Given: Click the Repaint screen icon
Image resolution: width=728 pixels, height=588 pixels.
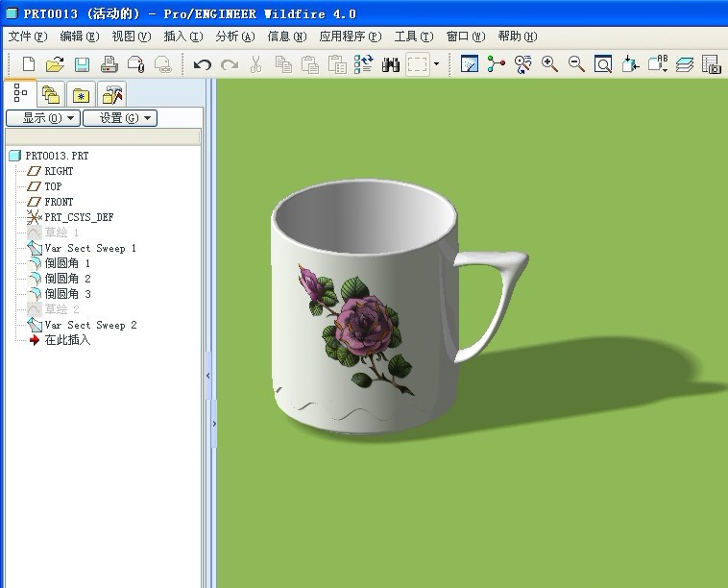Looking at the screenshot, I should coord(470,63).
